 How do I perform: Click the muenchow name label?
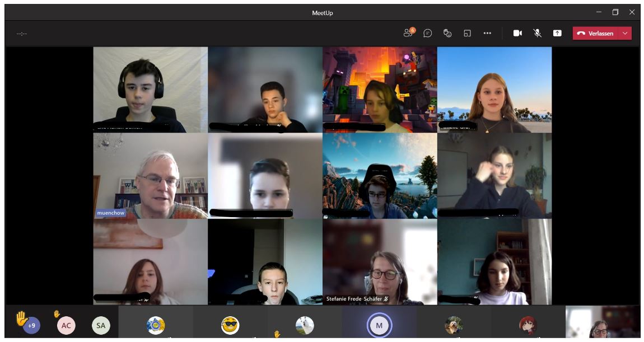[111, 213]
